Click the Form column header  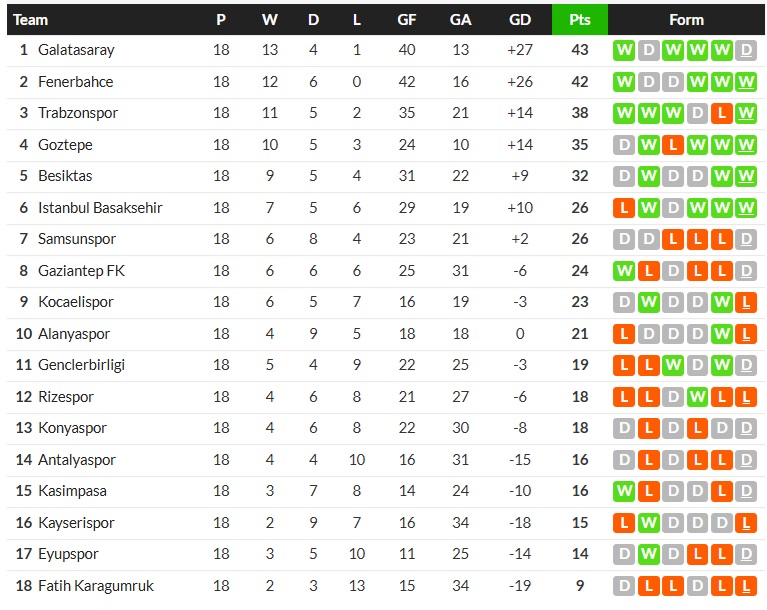[x=686, y=20]
